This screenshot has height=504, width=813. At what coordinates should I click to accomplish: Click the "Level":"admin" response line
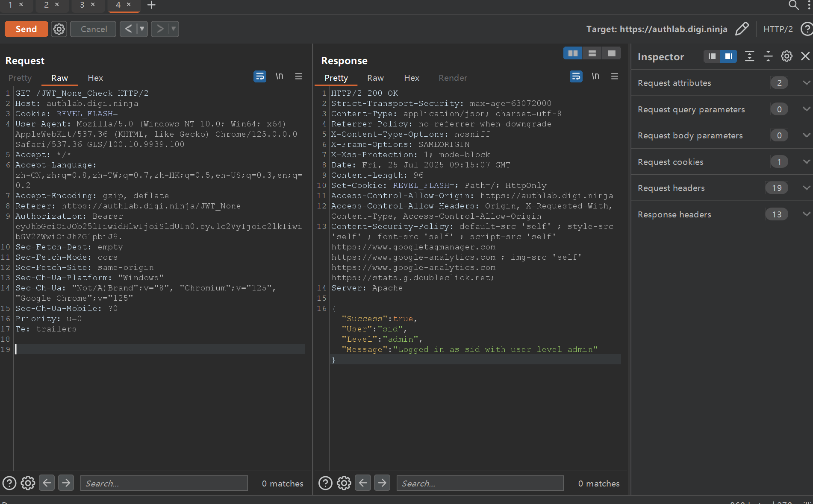tap(382, 339)
